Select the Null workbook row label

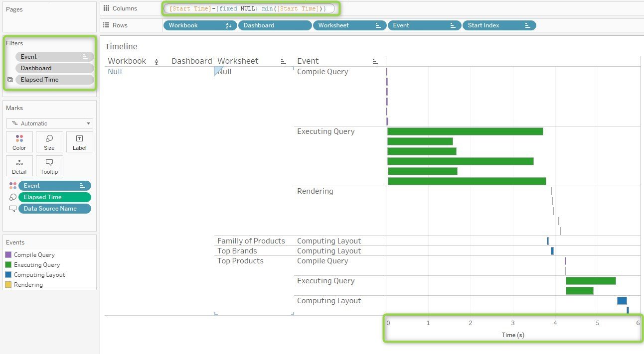(115, 72)
